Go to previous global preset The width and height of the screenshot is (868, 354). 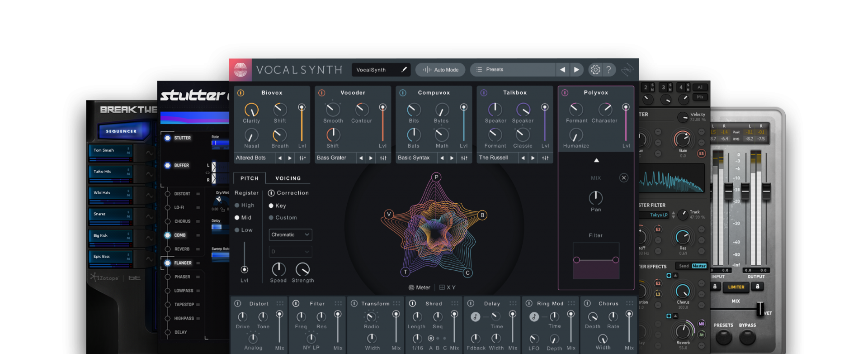[562, 70]
